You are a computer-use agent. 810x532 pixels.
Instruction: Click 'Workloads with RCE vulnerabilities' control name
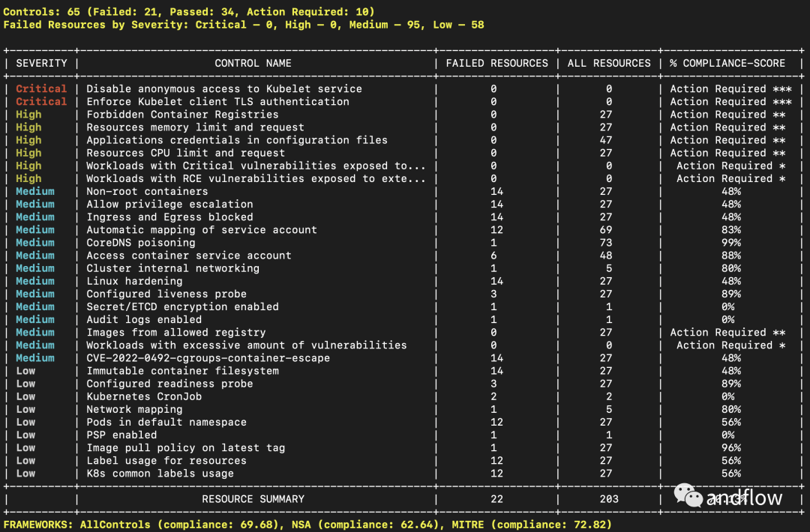(x=256, y=178)
